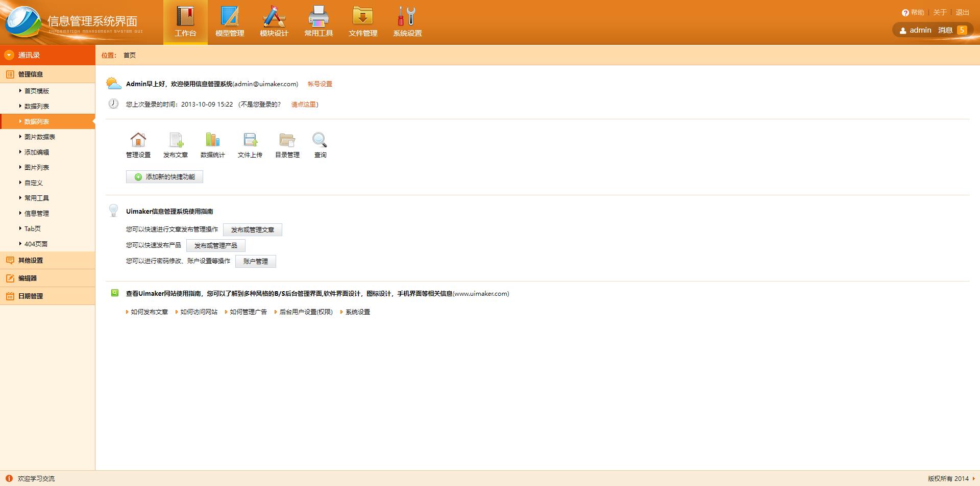Click the 首页 breadcrumb text
This screenshot has width=980, height=486.
coord(130,55)
